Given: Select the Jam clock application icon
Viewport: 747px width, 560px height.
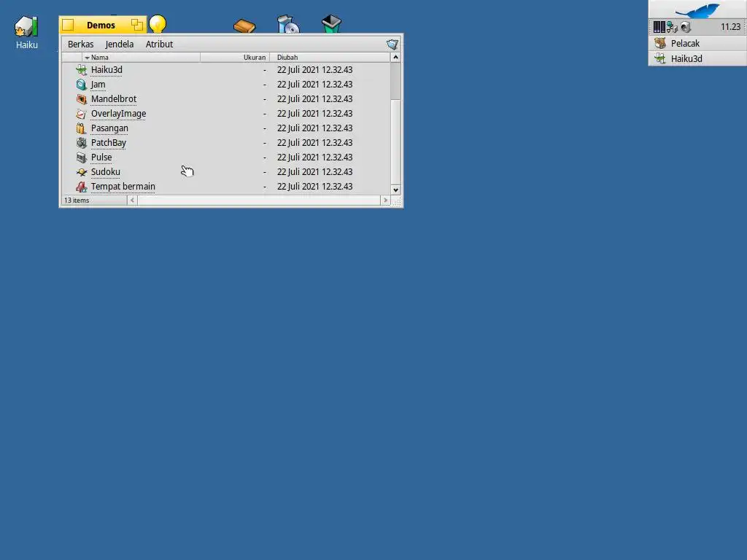Looking at the screenshot, I should [82, 85].
